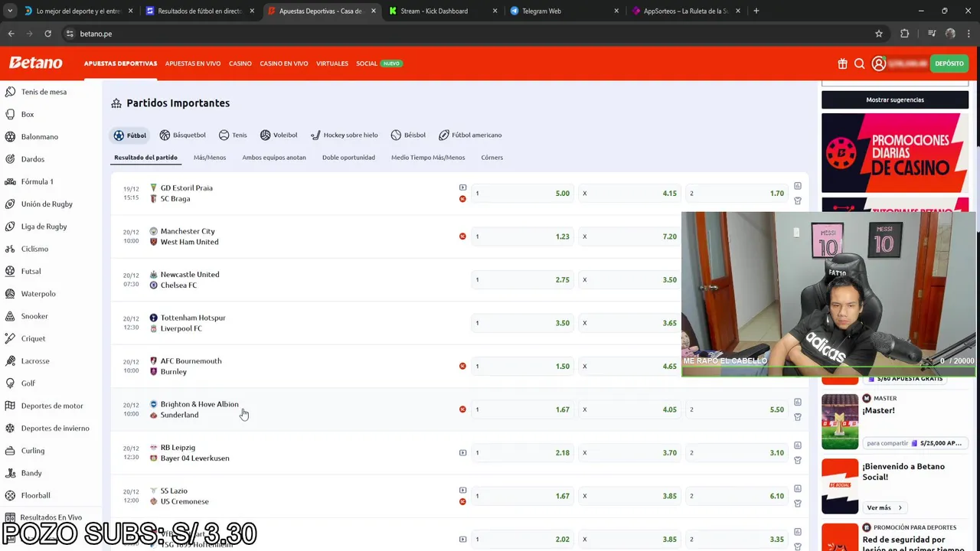The image size is (980, 551).
Task: Open the Newcastle United vs Chelsea match
Action: point(189,279)
